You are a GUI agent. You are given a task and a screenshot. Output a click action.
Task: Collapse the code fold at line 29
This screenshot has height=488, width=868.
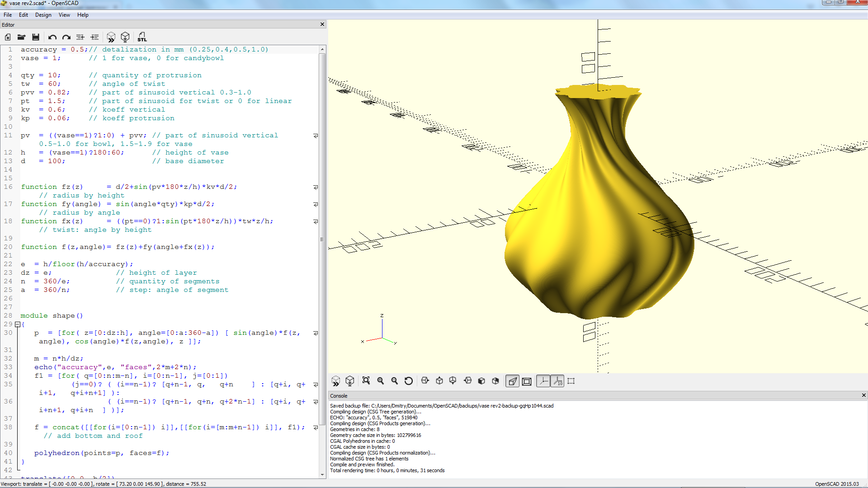17,324
